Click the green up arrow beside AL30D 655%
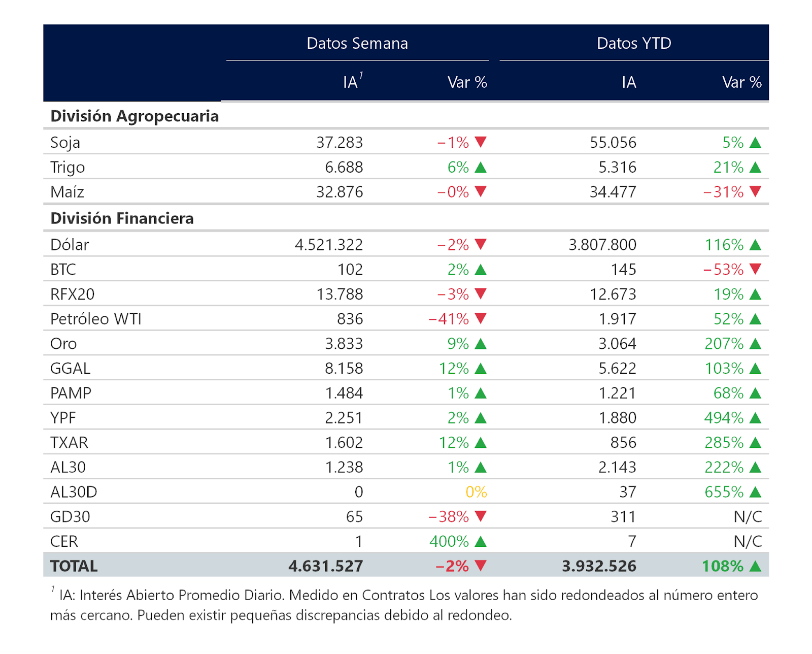 [755, 492]
